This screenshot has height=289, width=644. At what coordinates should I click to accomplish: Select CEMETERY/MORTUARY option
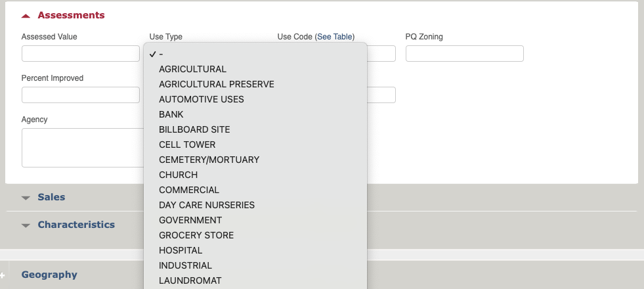click(255, 160)
